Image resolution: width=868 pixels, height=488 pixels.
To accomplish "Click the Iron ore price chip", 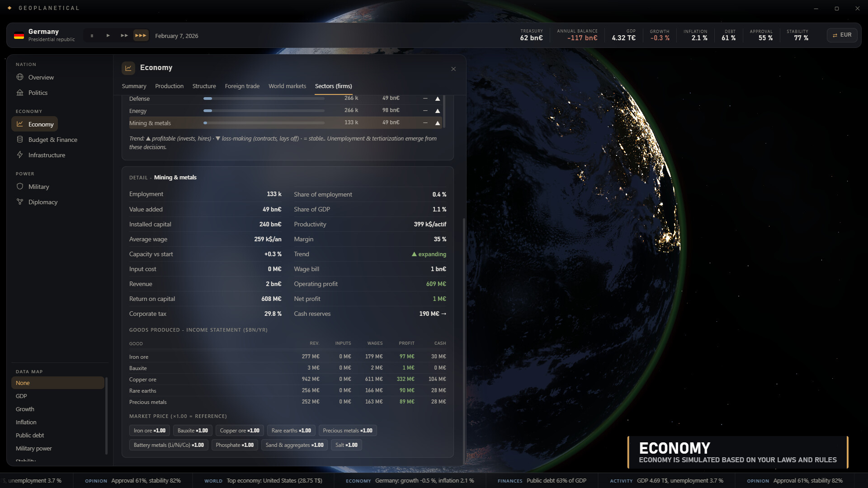I will tap(150, 431).
